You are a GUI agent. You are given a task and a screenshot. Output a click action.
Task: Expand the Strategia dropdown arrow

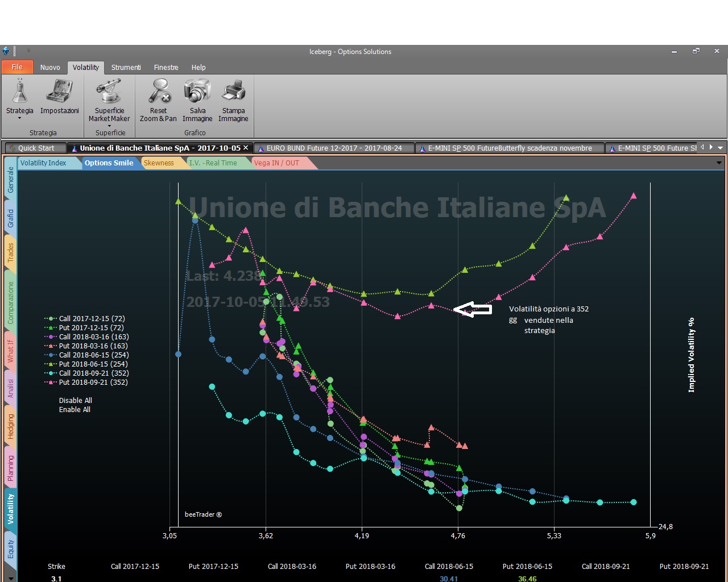(20, 118)
